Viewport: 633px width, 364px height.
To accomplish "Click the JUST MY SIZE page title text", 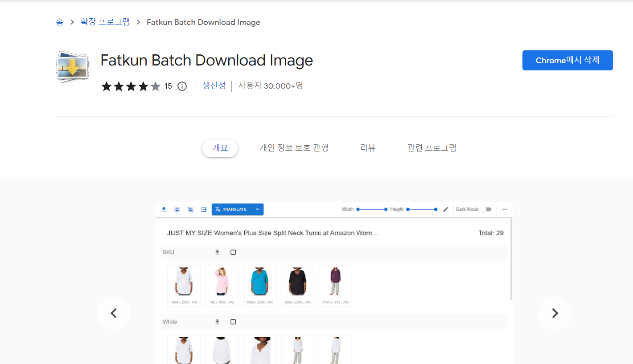I will pyautogui.click(x=273, y=233).
